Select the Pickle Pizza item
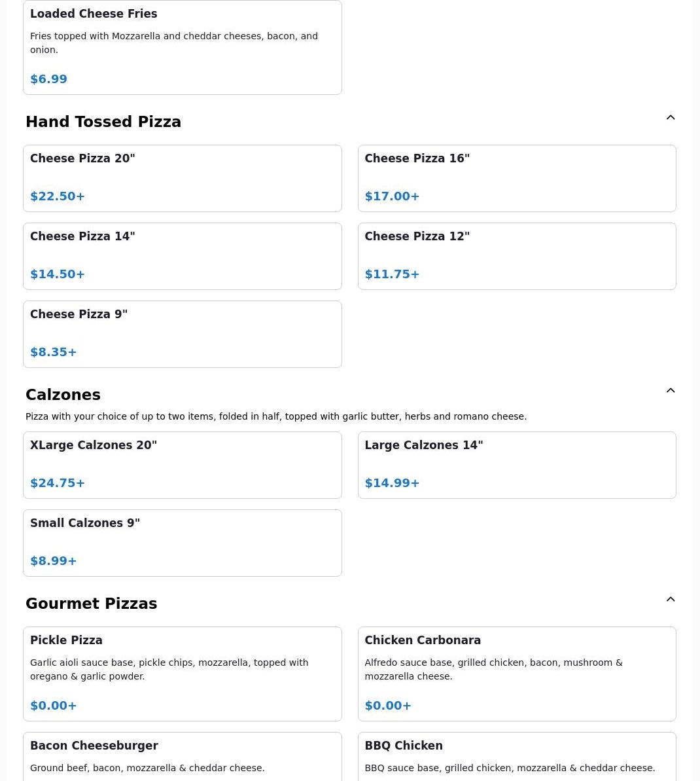The height and width of the screenshot is (781, 700). tap(182, 674)
